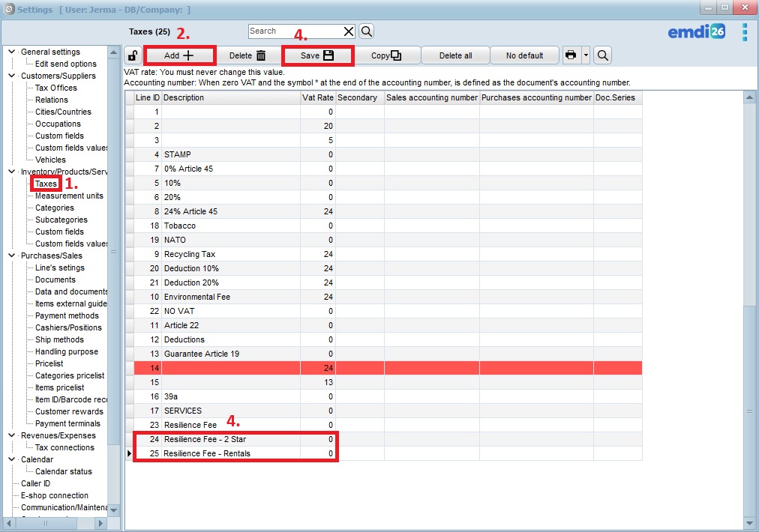759x532 pixels.
Task: Open Relations settings
Action: coord(52,100)
